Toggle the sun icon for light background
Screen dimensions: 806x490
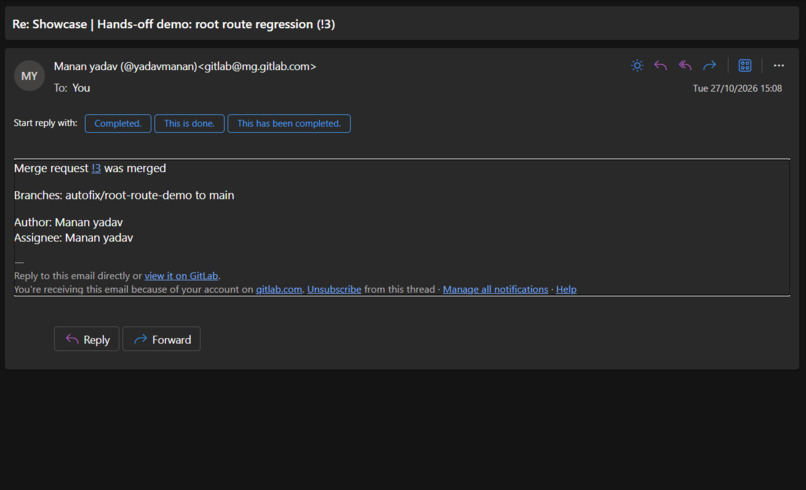tap(637, 66)
